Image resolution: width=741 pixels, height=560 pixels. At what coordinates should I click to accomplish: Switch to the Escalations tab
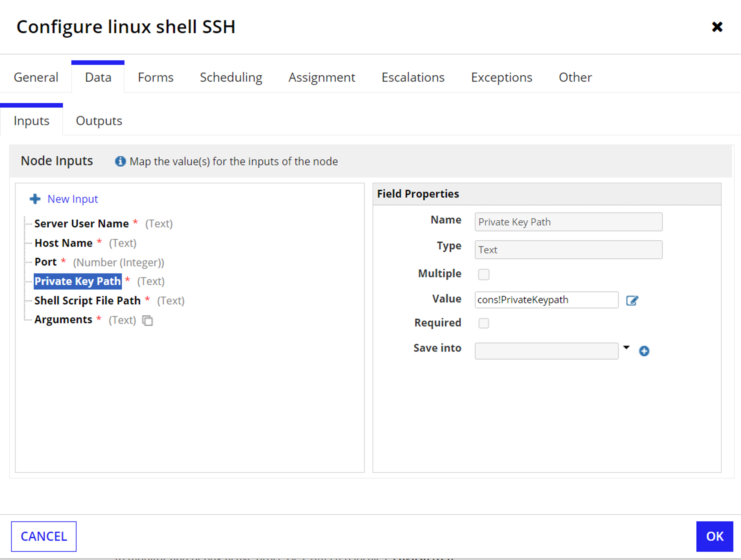tap(413, 77)
